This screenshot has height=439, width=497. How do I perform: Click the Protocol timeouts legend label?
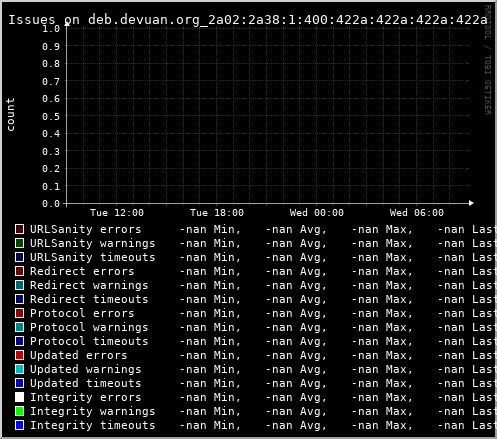(89, 341)
